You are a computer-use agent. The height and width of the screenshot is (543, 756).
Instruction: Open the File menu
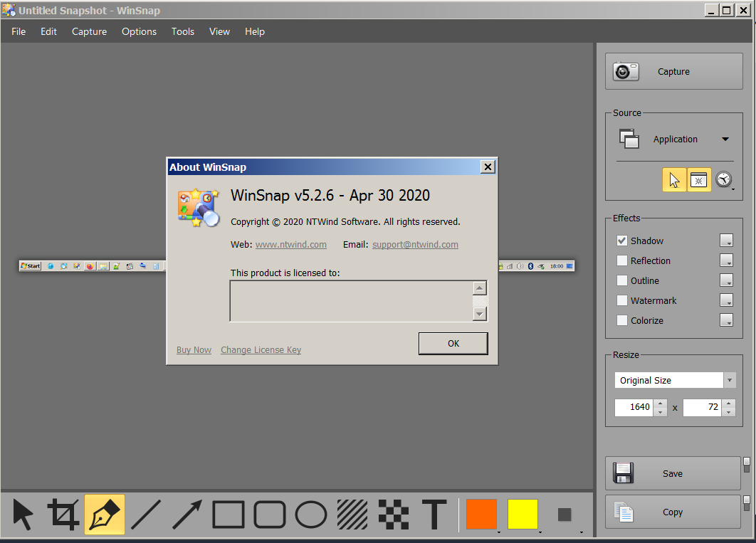point(19,31)
